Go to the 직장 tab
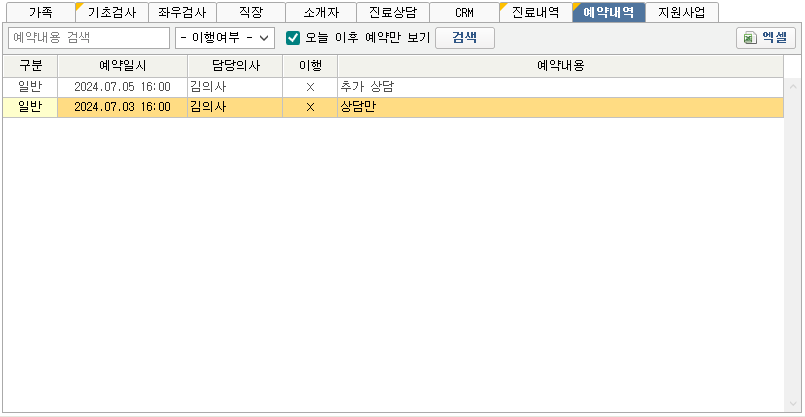Viewport: 805px width, 417px height. click(x=250, y=13)
